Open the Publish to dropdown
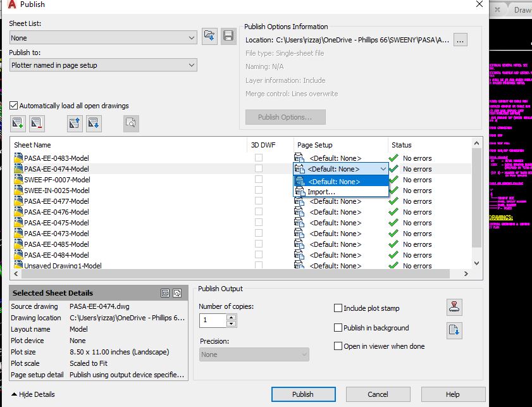532x407 pixels. click(x=191, y=66)
